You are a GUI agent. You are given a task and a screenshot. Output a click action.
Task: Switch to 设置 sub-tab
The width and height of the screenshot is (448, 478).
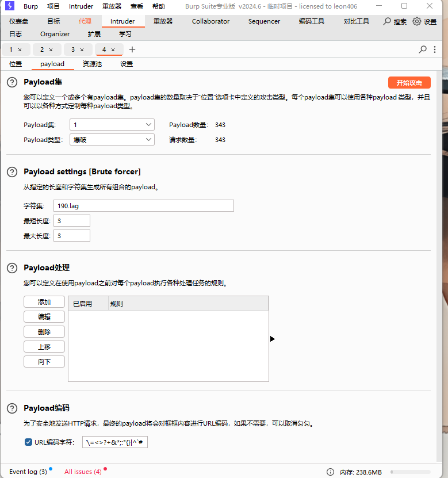pos(127,64)
